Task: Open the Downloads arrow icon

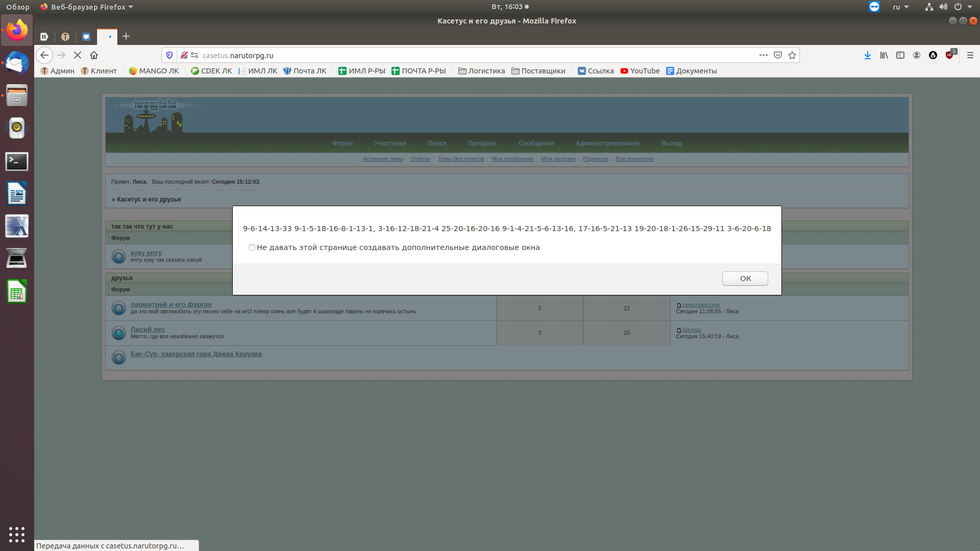Action: 868,55
